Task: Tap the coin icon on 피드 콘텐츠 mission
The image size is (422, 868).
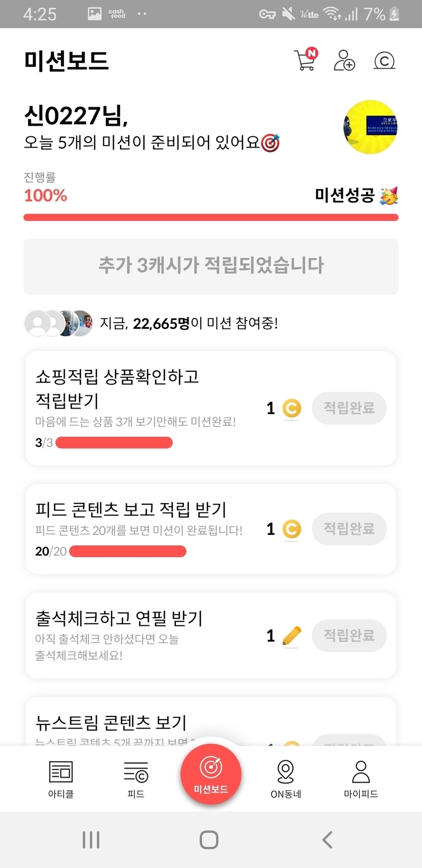Action: [291, 529]
